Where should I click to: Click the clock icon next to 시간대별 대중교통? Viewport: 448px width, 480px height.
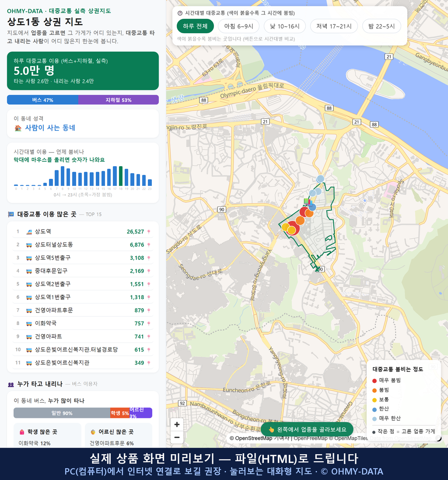(180, 13)
